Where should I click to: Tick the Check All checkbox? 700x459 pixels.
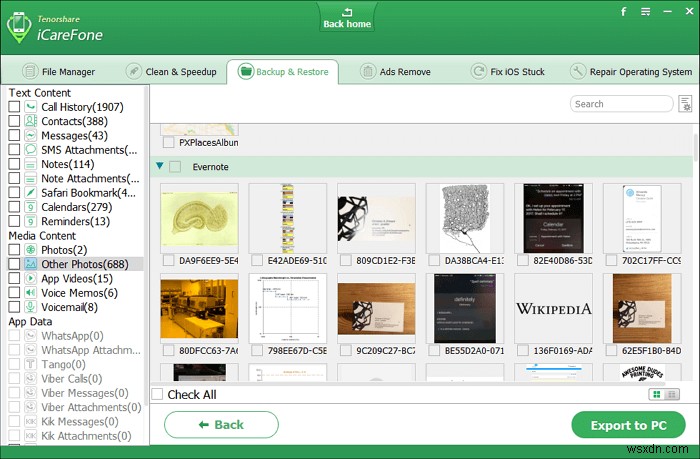(157, 394)
